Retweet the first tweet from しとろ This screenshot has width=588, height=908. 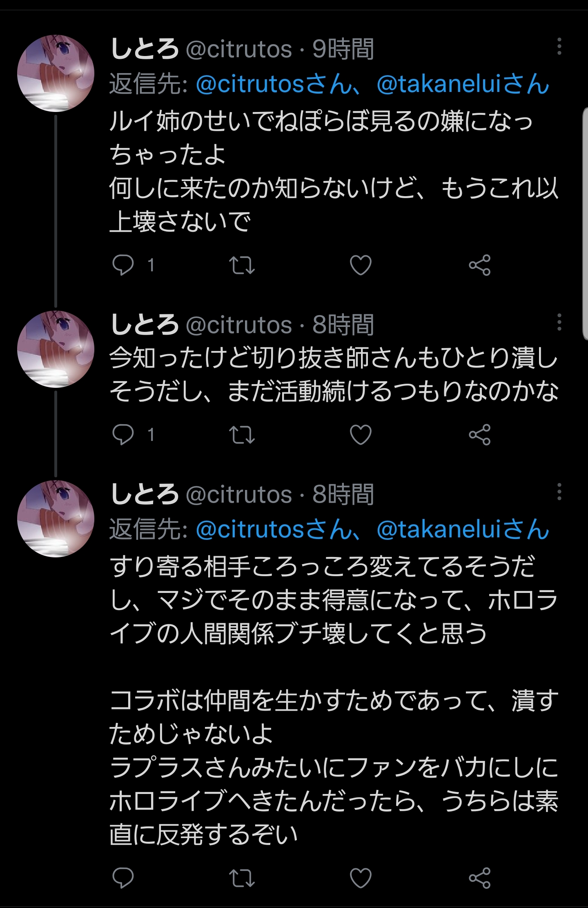click(x=242, y=265)
